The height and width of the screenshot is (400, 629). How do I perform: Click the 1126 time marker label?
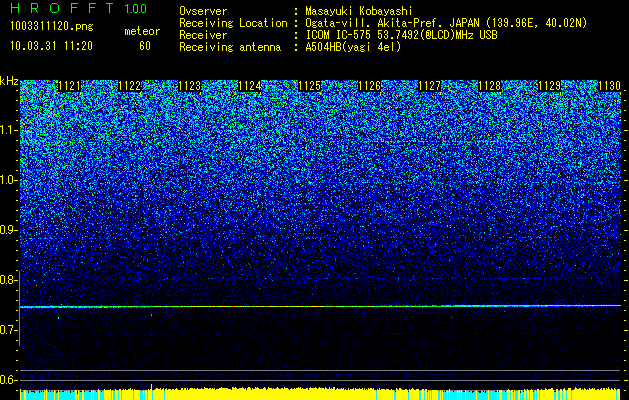[x=369, y=86]
